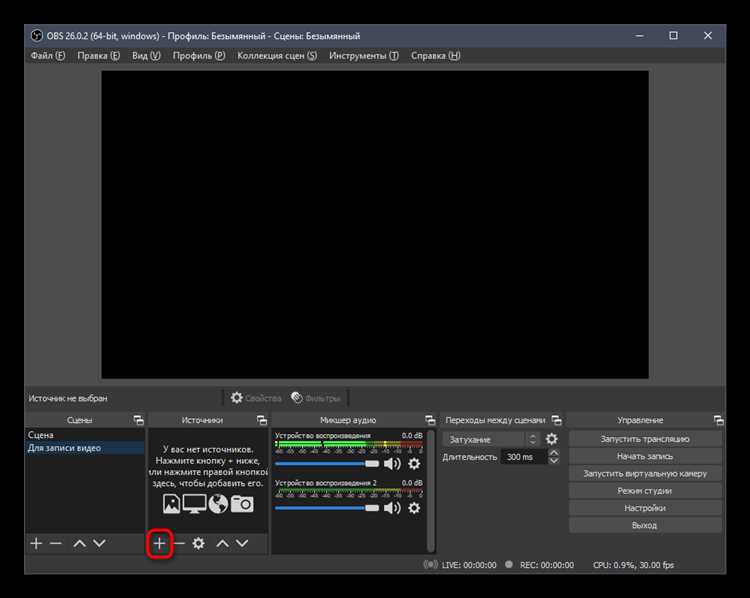The height and width of the screenshot is (598, 750).
Task: Move source down with arrow
Action: [242, 543]
